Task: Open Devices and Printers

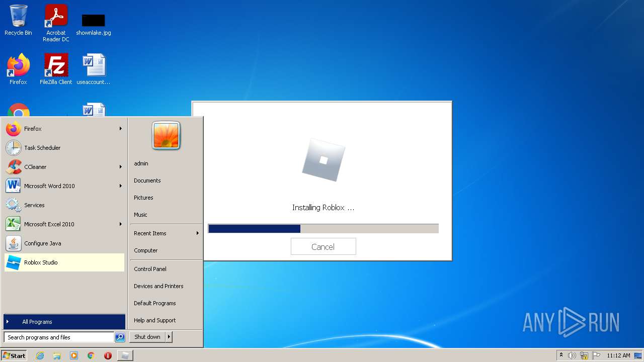Action: click(158, 286)
